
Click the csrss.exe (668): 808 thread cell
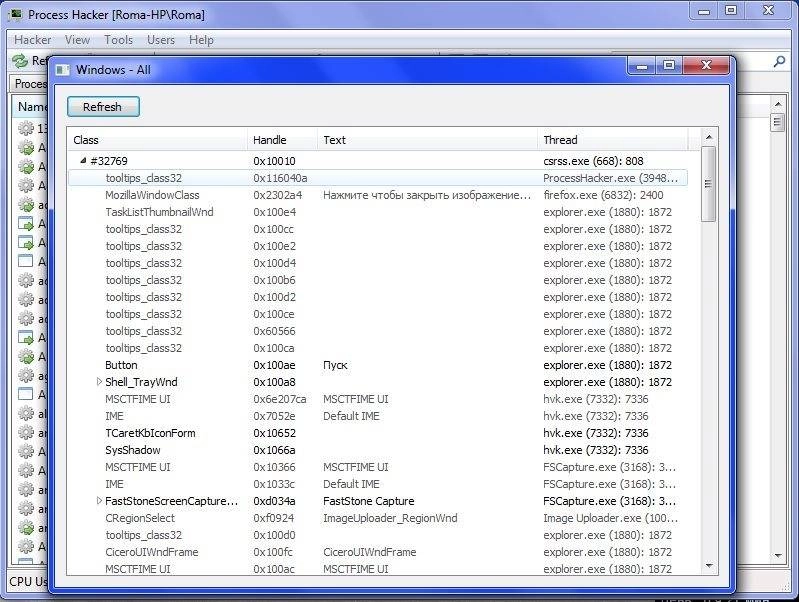593,161
